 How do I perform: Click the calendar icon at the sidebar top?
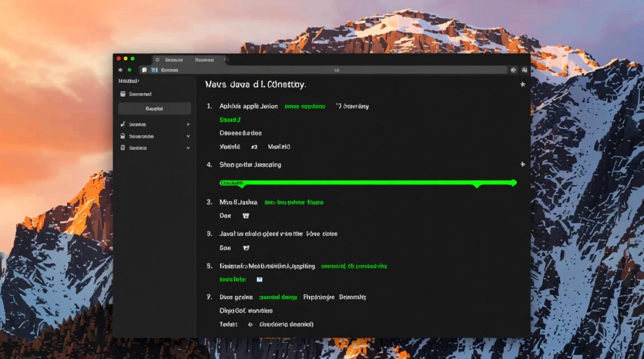click(x=123, y=94)
